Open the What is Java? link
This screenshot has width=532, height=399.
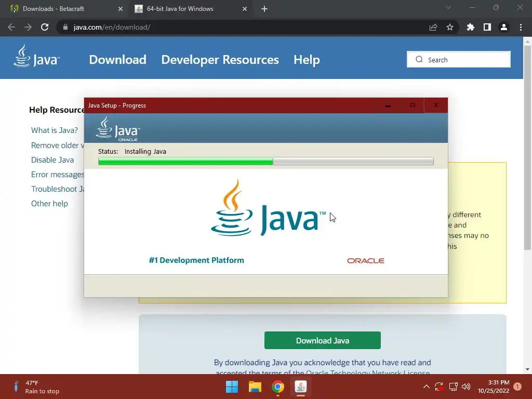tap(54, 130)
